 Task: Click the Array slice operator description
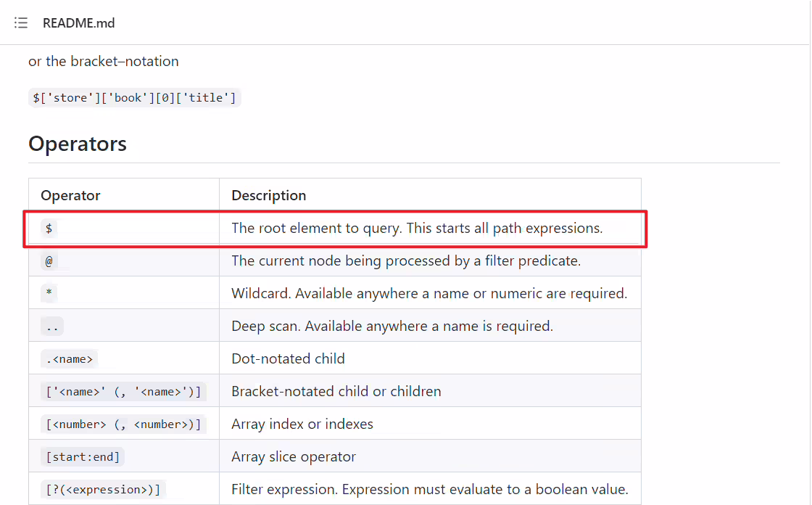[294, 457]
